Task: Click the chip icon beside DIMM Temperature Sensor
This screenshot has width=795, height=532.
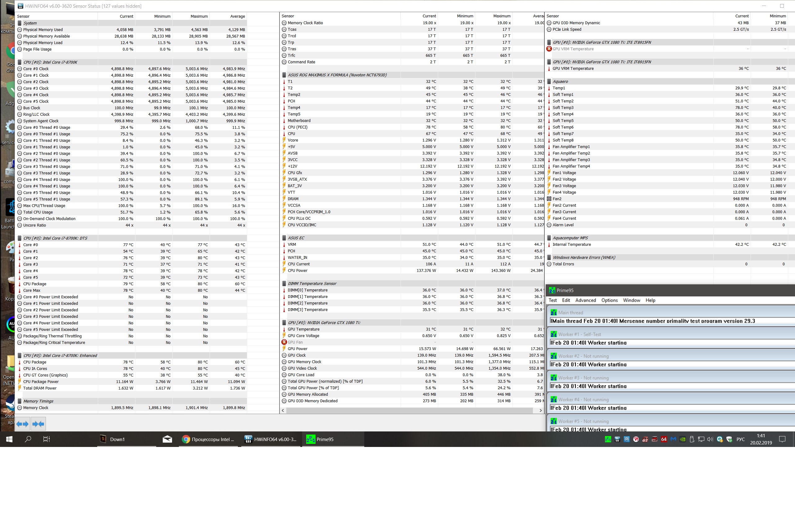Action: [284, 283]
